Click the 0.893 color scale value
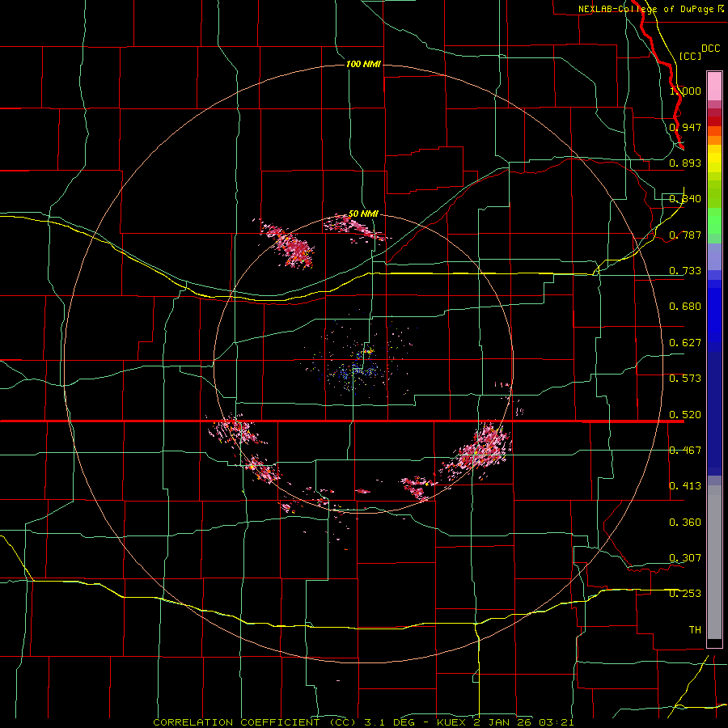This screenshot has width=728, height=728. (685, 163)
